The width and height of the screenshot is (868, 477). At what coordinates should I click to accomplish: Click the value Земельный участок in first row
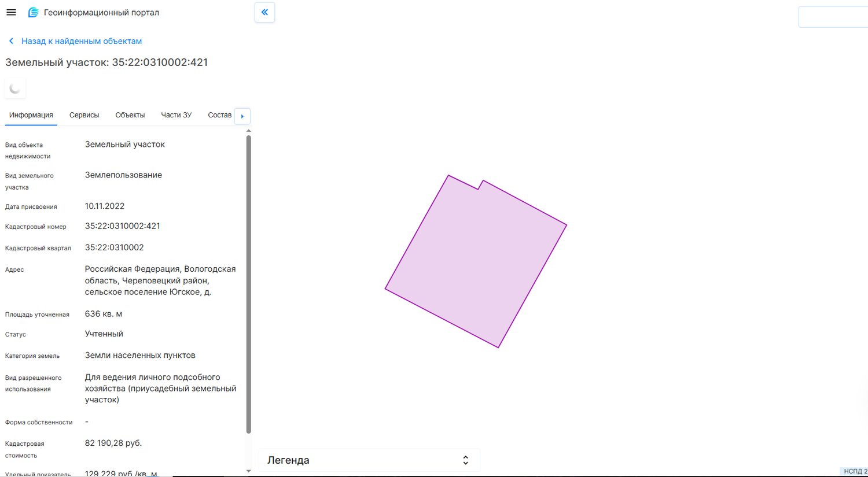click(125, 145)
